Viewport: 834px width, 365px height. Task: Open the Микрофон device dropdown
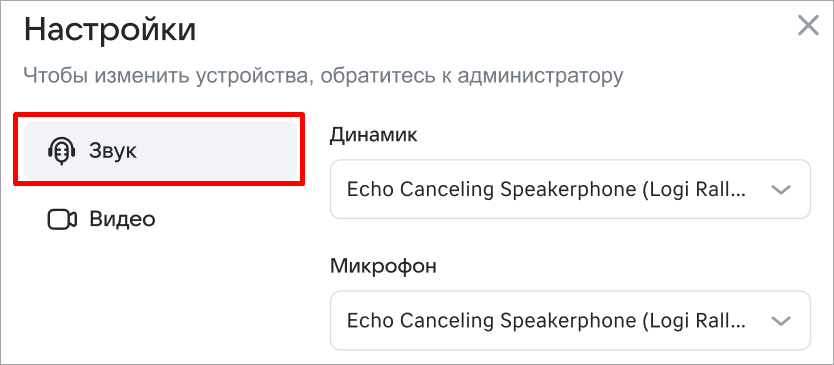point(570,320)
